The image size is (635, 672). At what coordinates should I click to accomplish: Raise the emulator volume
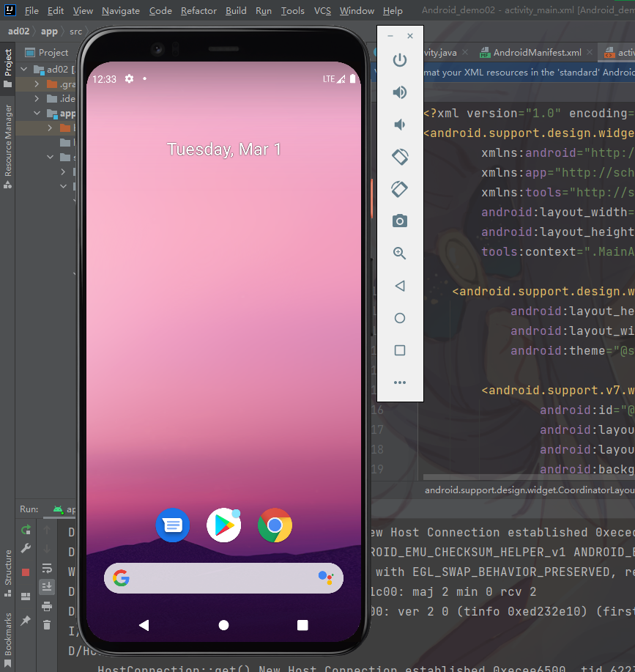399,92
